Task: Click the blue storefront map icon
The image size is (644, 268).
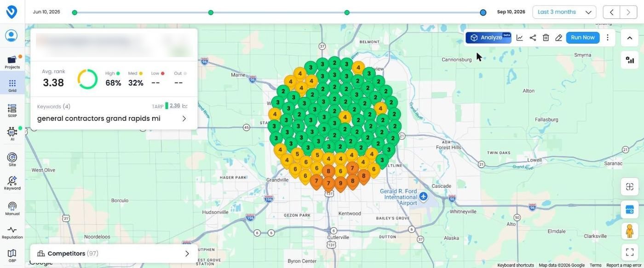Action: 630,210
